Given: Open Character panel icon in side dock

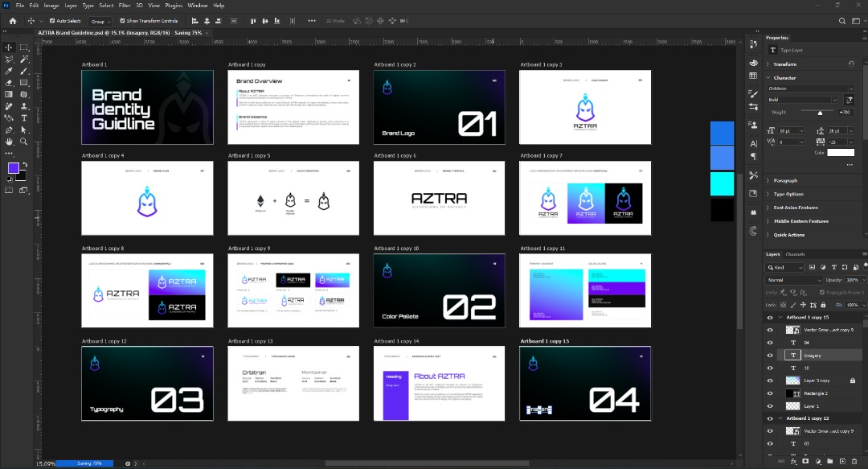Looking at the screenshot, I should point(753,143).
